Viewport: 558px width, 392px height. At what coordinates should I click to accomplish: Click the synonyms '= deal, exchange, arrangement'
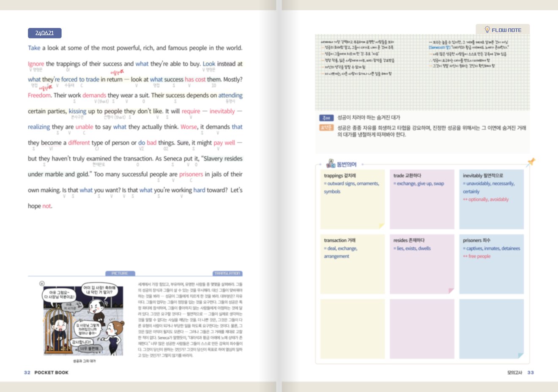[x=341, y=252]
